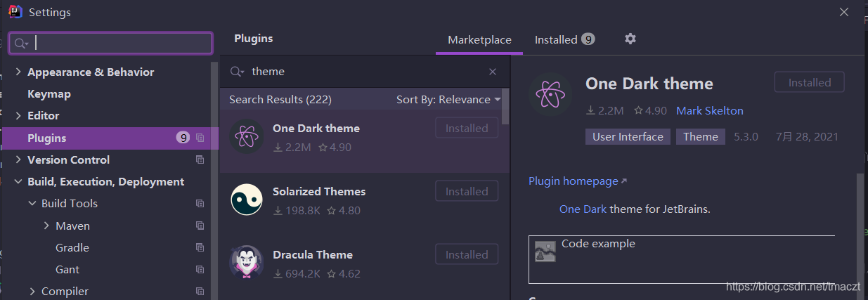The image size is (868, 300).
Task: Expand the Compiler node
Action: pos(32,291)
